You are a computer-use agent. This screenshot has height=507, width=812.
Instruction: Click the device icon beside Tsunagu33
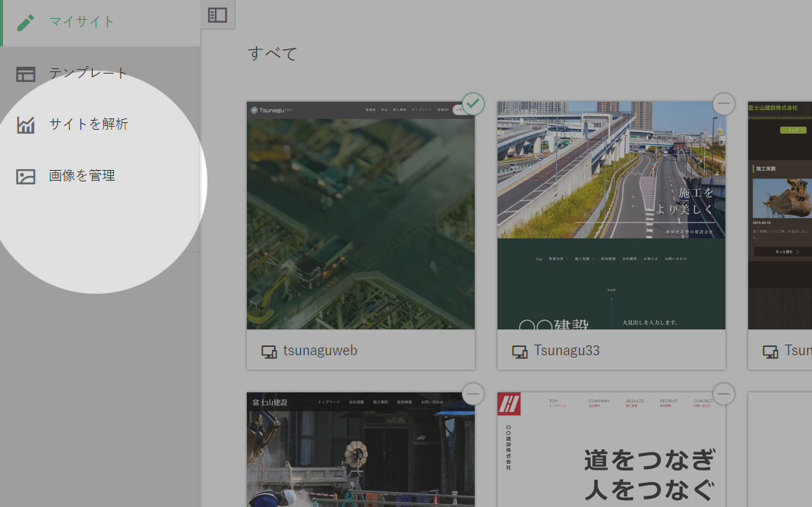click(520, 351)
